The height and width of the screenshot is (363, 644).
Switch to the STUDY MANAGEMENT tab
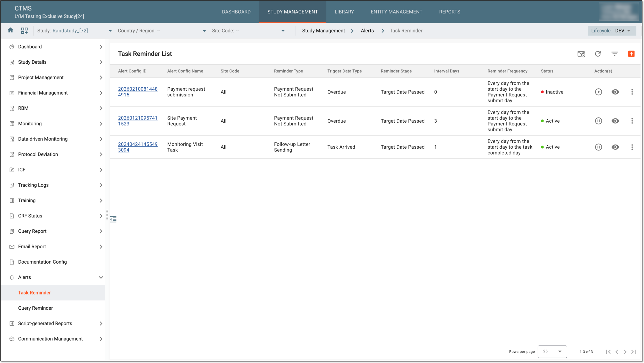293,12
